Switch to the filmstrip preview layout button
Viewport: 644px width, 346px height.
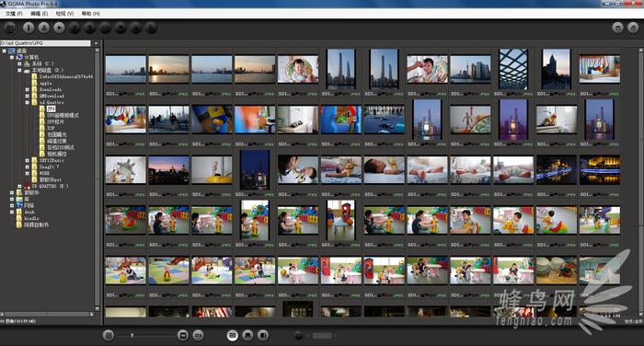point(247,335)
